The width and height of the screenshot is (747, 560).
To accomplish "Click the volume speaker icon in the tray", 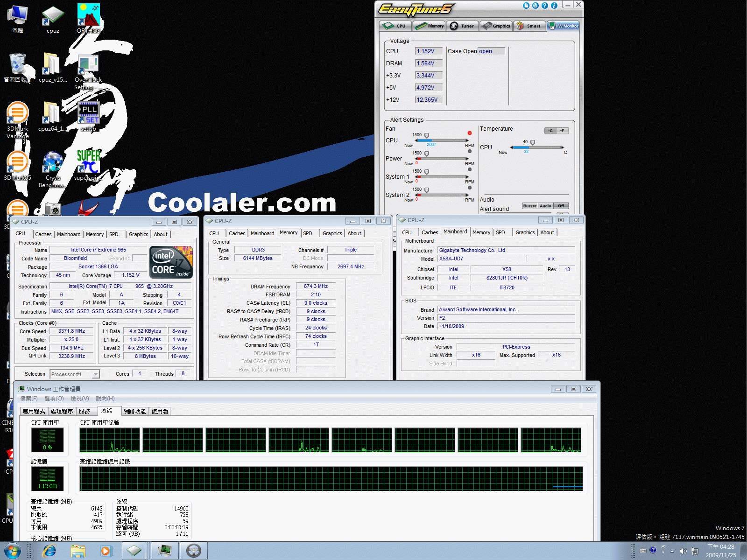I will (683, 551).
